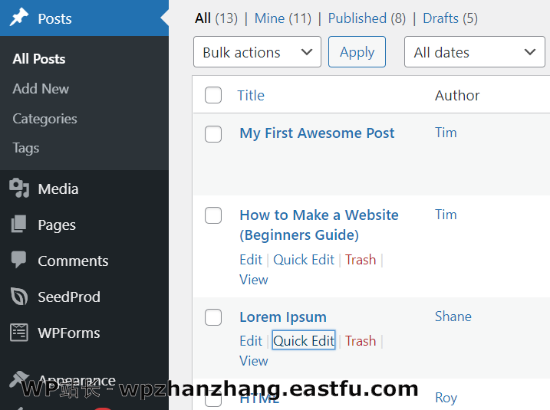Viewport: 550px width, 410px height.
Task: Go to Add New under Posts
Action: pos(41,89)
